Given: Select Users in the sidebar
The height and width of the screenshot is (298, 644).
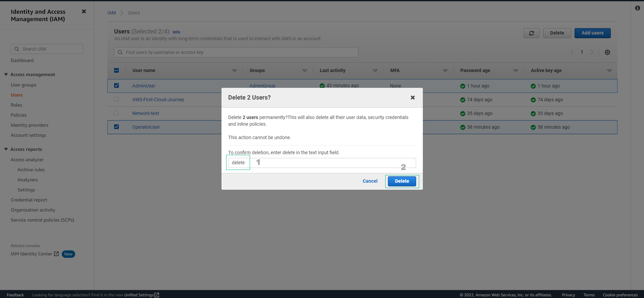Looking at the screenshot, I should 17,95.
